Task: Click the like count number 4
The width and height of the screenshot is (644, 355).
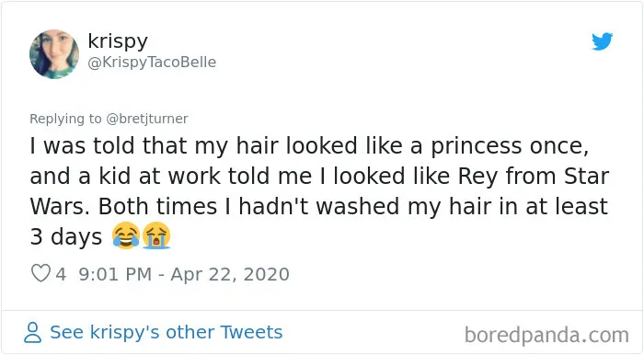Action: (61, 274)
